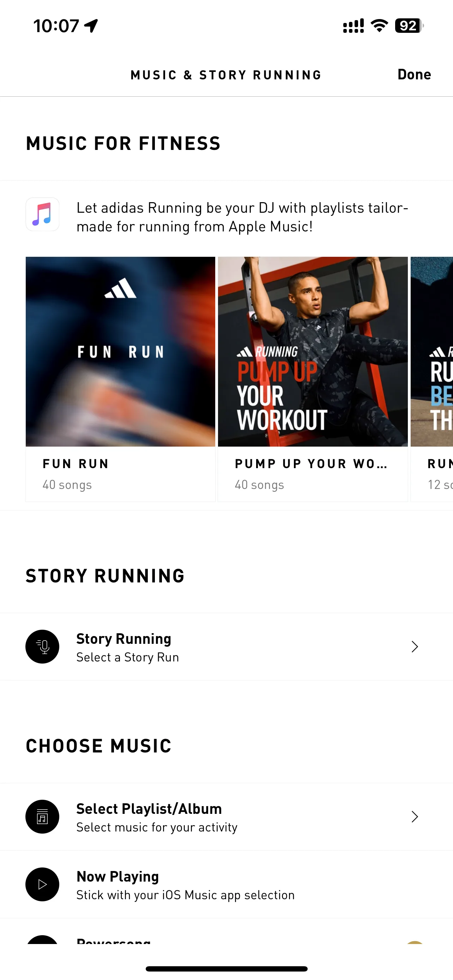Viewport: 453px width, 980px height.
Task: Open Story Running via its chevron
Action: point(415,646)
